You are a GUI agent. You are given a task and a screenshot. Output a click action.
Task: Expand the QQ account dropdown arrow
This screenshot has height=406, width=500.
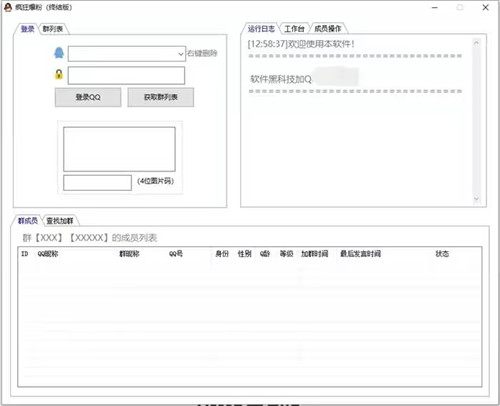click(180, 54)
